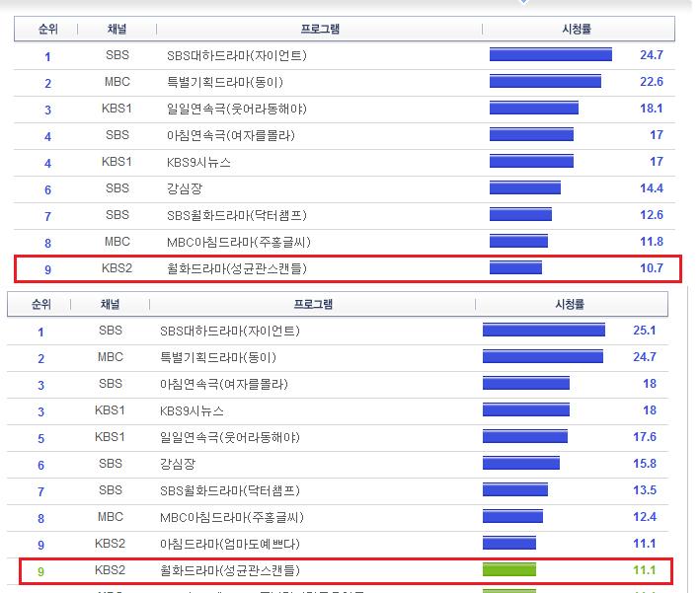This screenshot has width=700, height=593.
Task: Select the 18.1 rating value
Action: click(652, 109)
